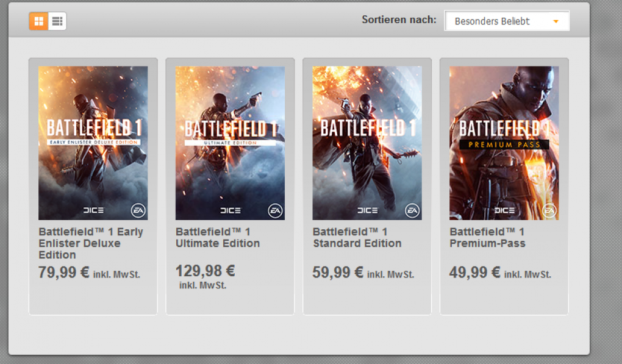This screenshot has width=622, height=364.
Task: Open Battlefield 1 Early Enlister Deluxe cover image
Action: [x=93, y=143]
